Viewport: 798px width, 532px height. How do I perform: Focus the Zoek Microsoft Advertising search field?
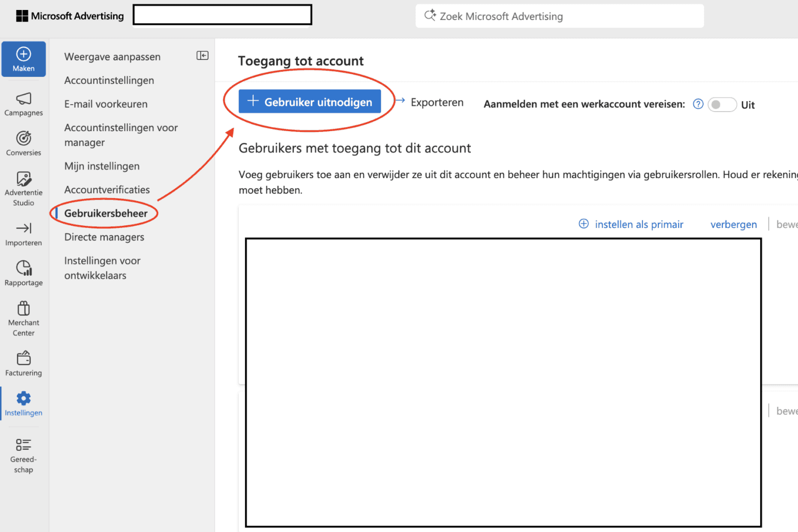pyautogui.click(x=560, y=16)
